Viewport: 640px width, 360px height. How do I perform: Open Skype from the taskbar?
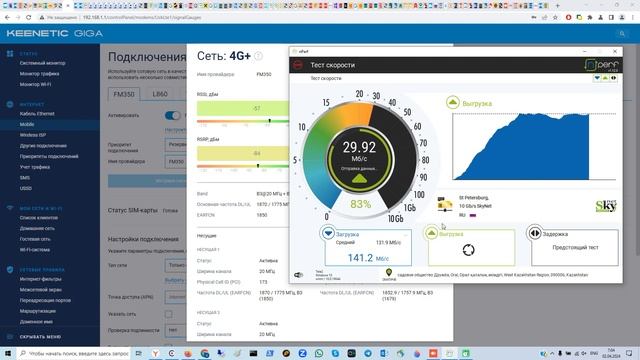(x=335, y=353)
